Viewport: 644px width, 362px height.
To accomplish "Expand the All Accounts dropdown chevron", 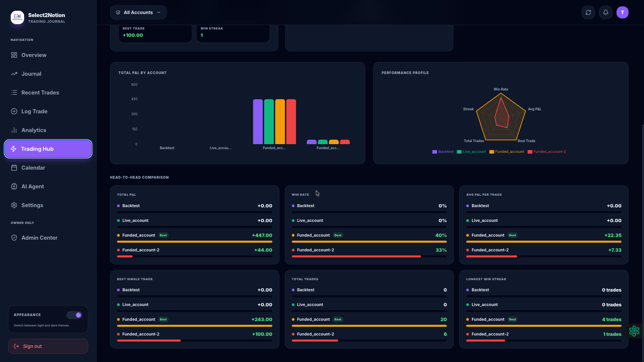I will [159, 12].
